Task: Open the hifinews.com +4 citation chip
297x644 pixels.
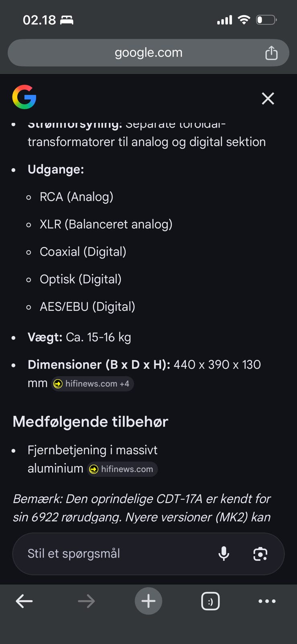Action: click(92, 384)
